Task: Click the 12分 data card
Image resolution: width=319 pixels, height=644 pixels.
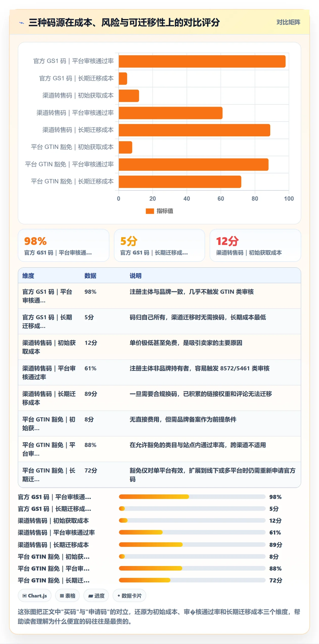Action: tap(255, 245)
